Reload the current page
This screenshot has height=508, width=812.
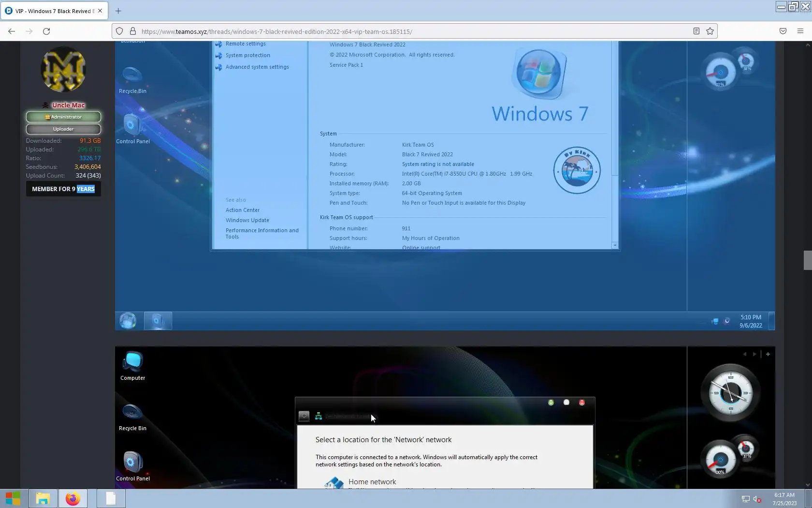coord(46,31)
